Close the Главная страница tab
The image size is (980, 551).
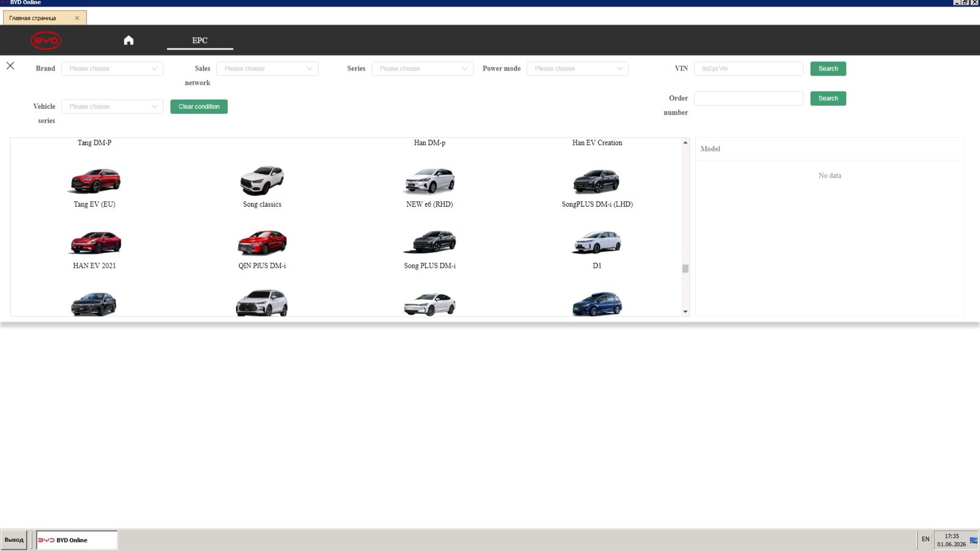point(77,18)
